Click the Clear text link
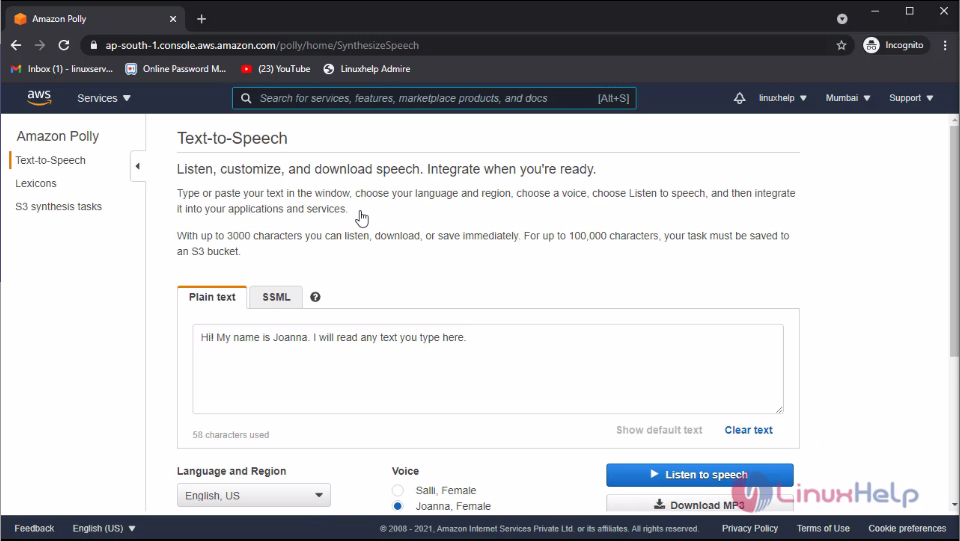This screenshot has height=541, width=960. (x=748, y=430)
